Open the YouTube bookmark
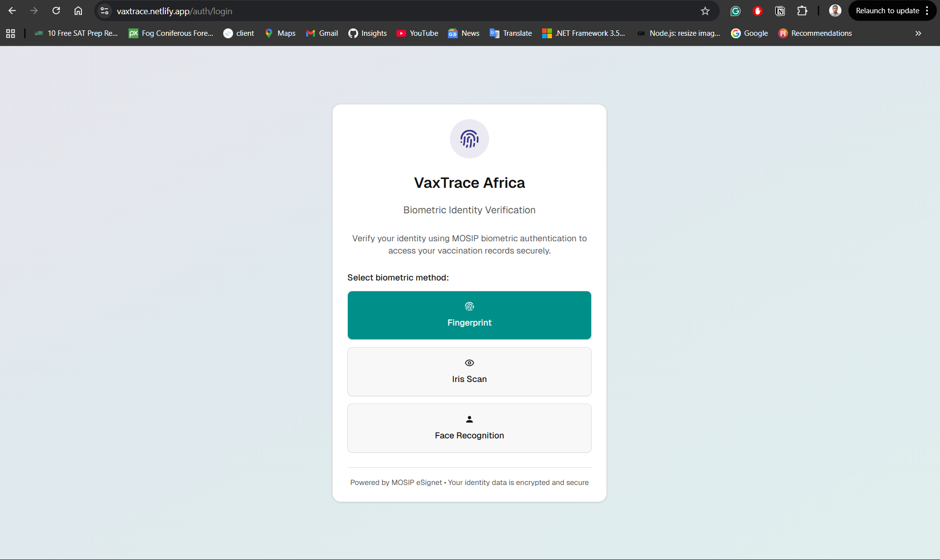The height and width of the screenshot is (560, 940). click(418, 33)
